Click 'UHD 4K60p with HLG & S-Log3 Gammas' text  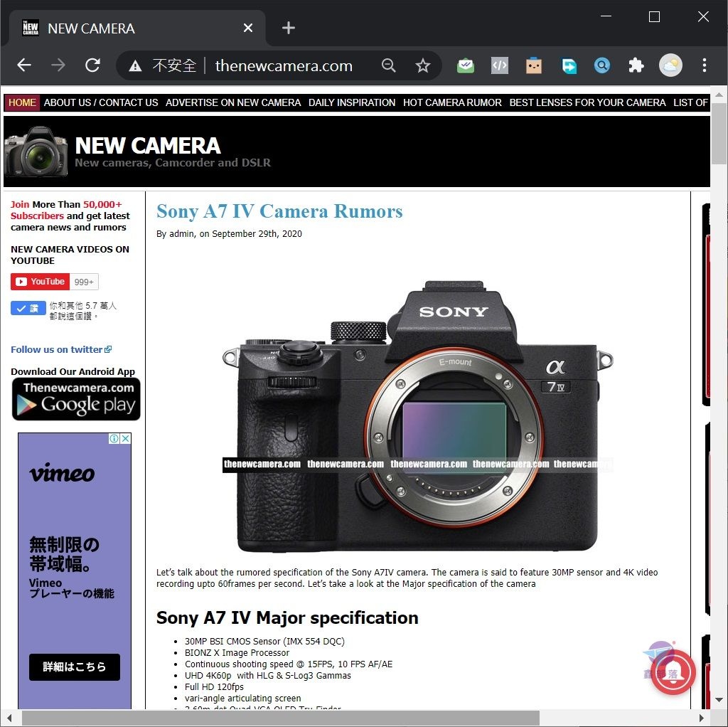tap(268, 676)
